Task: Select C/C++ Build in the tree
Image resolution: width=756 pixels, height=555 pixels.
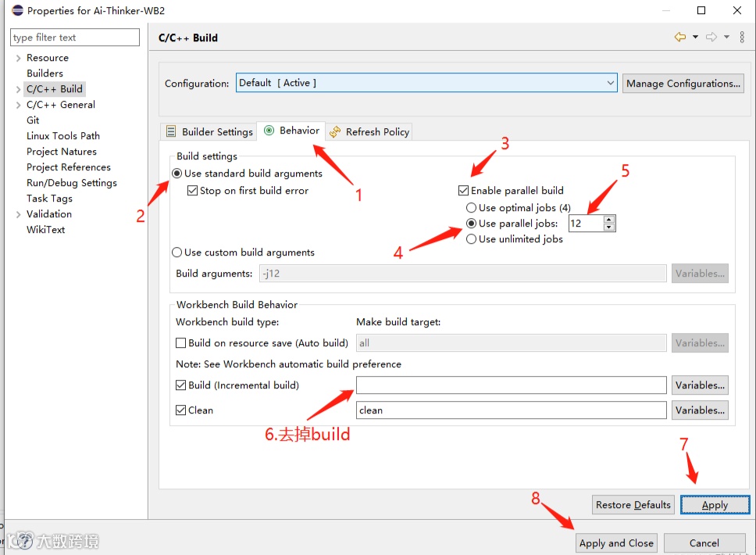Action: click(55, 89)
